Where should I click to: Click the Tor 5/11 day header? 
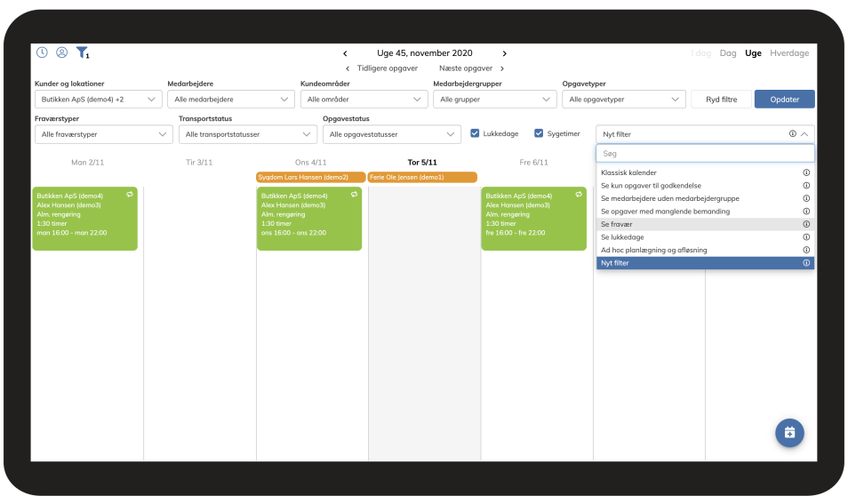[422, 163]
